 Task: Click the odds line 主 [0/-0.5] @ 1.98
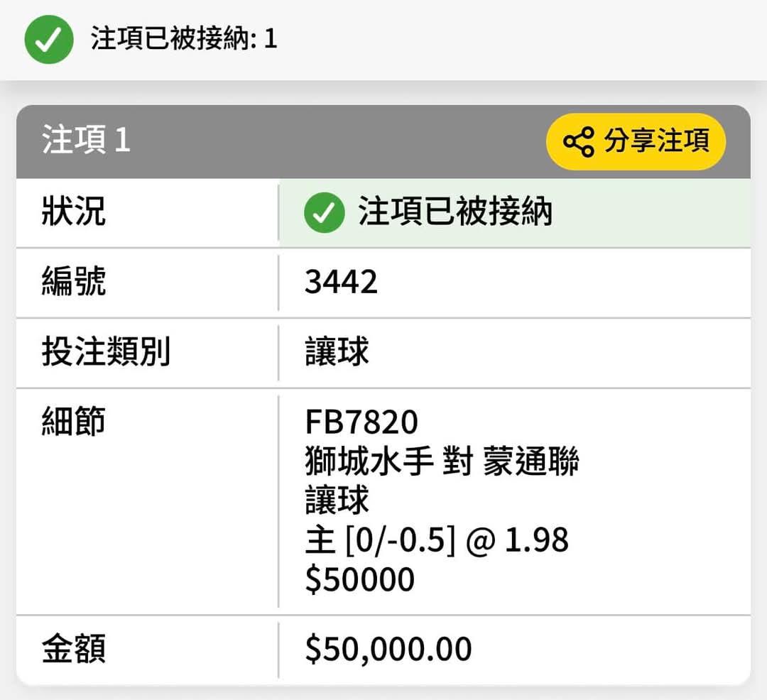pos(437,540)
